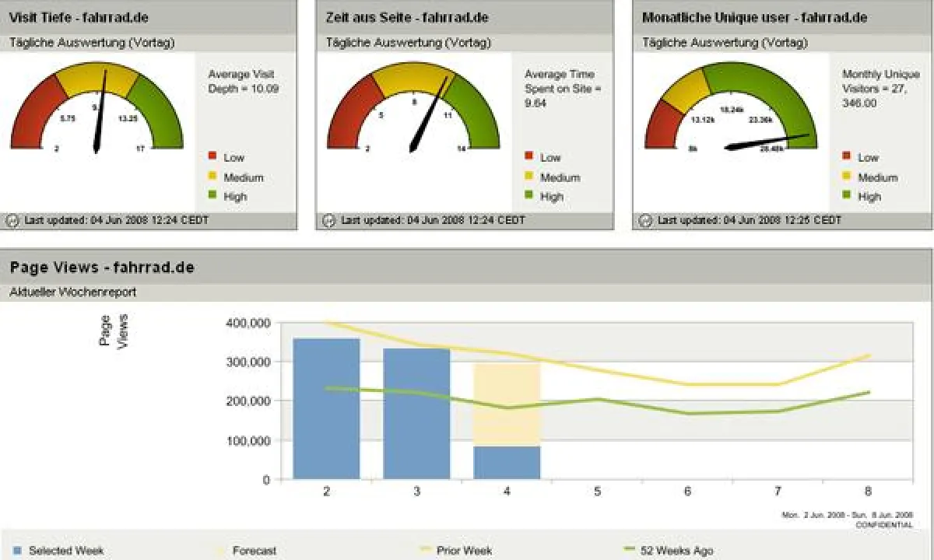The width and height of the screenshot is (934, 560).
Task: Open the Page Views - fahrrad.de panel header
Action: [x=102, y=267]
